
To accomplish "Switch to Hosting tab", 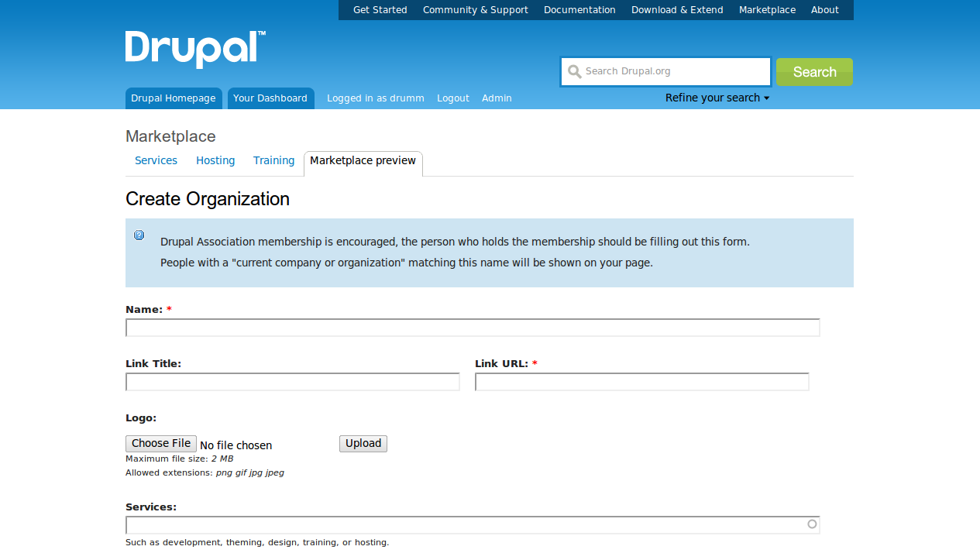I will click(215, 160).
